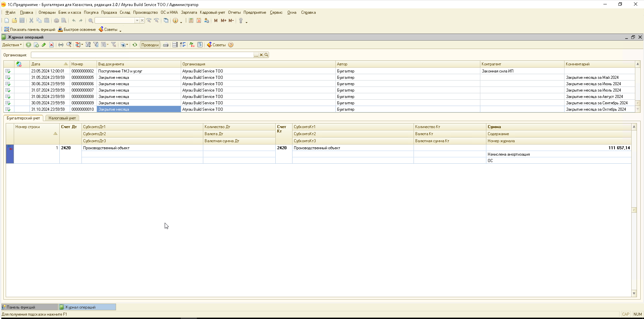Toggle the Проводки postings panel button
The width and height of the screenshot is (644, 319).
tap(150, 45)
